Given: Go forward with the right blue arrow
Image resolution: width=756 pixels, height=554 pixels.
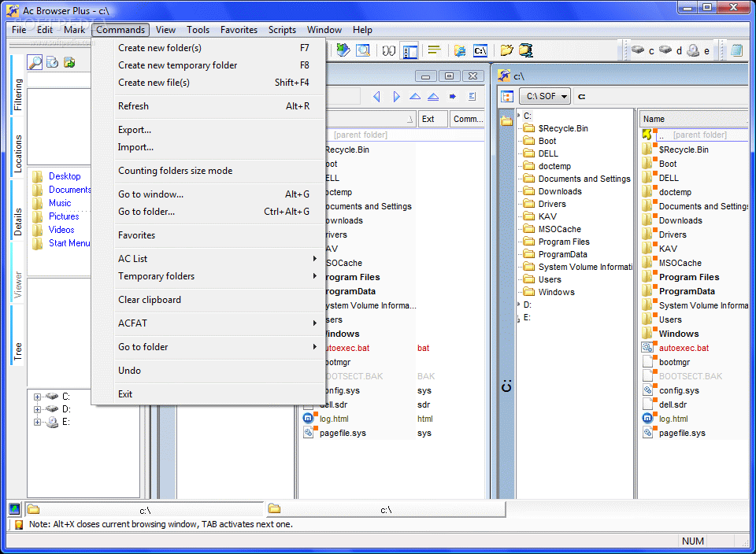Looking at the screenshot, I should (396, 96).
